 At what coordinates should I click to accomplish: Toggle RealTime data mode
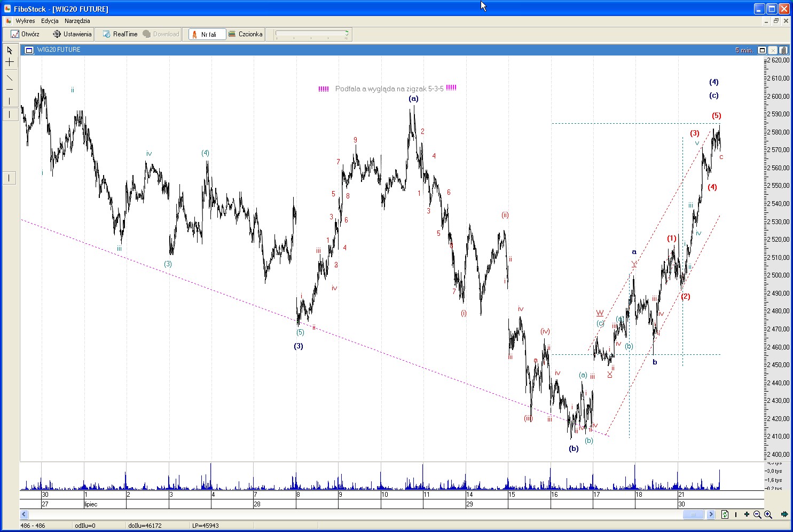pyautogui.click(x=120, y=34)
